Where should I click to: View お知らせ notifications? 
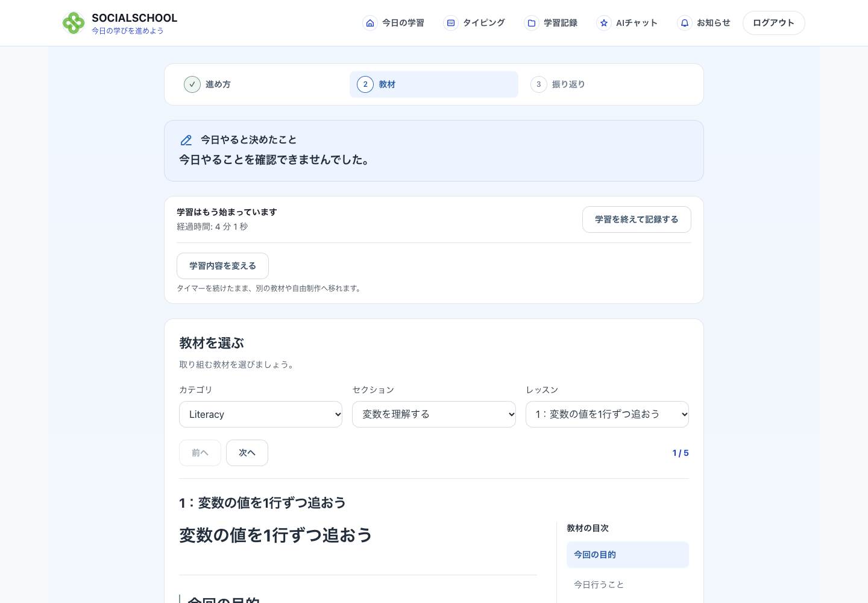point(704,23)
